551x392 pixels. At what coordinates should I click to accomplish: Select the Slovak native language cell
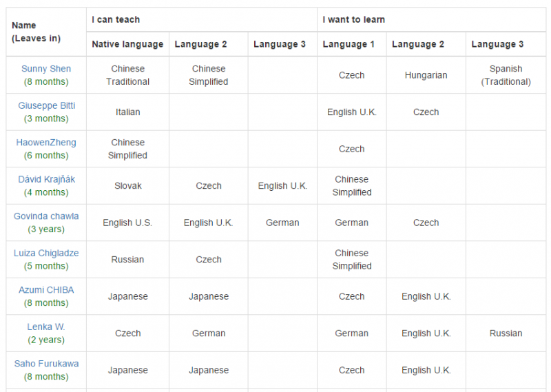[x=127, y=185]
